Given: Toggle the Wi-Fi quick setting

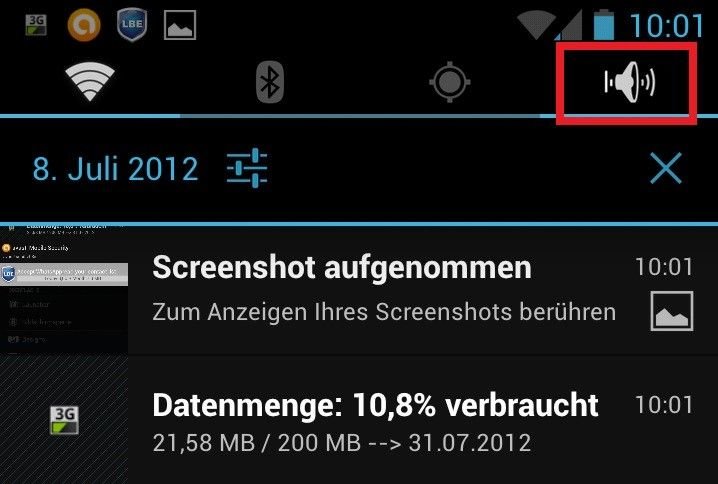Looking at the screenshot, I should (x=90, y=82).
